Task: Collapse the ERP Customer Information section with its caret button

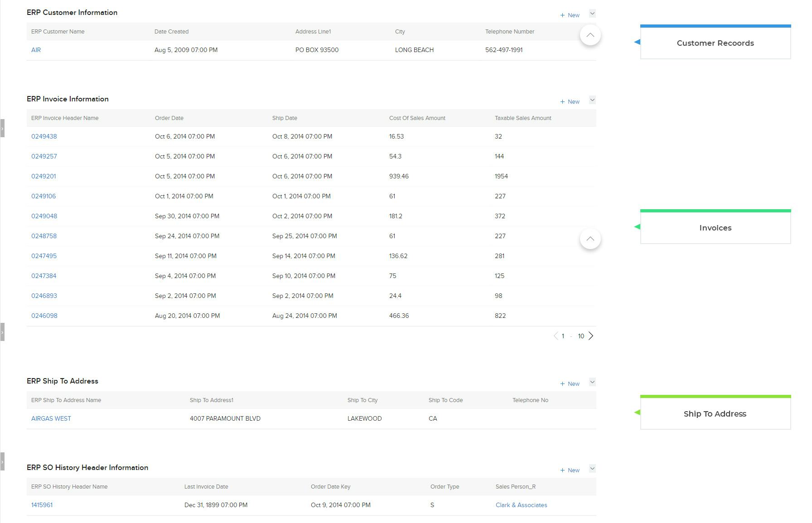Action: (x=590, y=35)
